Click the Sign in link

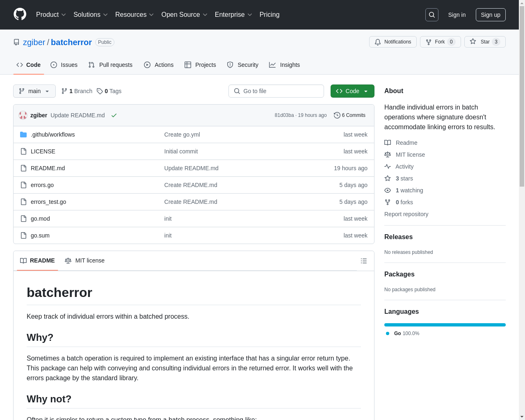click(457, 15)
